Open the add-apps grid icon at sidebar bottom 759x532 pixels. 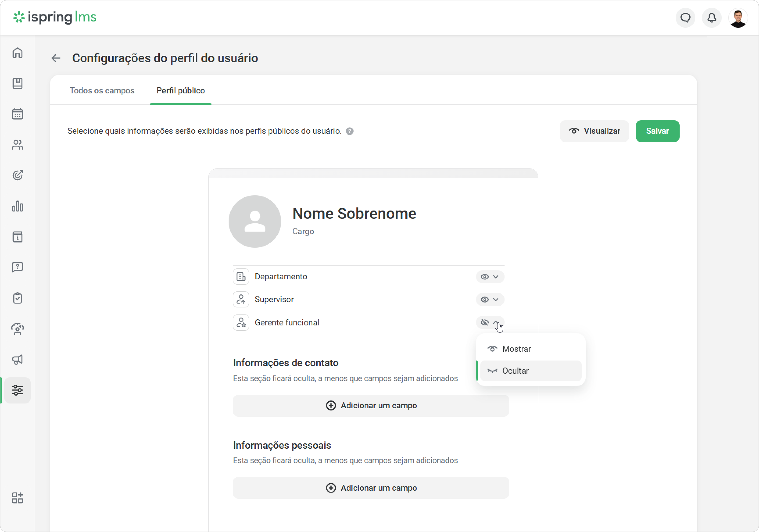[18, 498]
